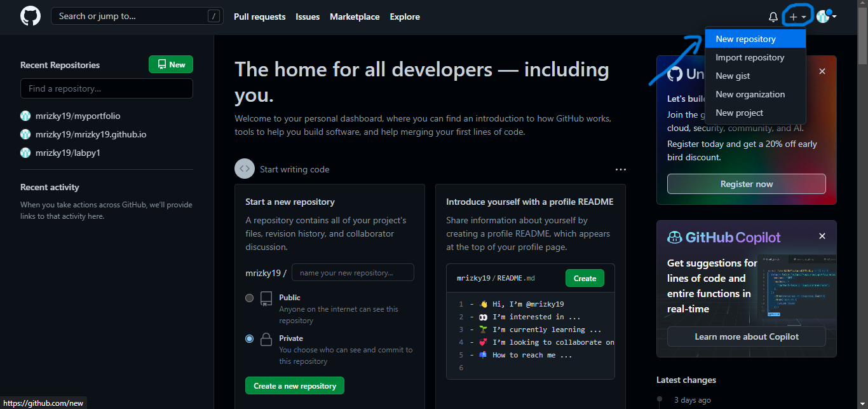This screenshot has width=868, height=409.
Task: Open the ellipsis menu near Start writing code
Action: click(621, 169)
